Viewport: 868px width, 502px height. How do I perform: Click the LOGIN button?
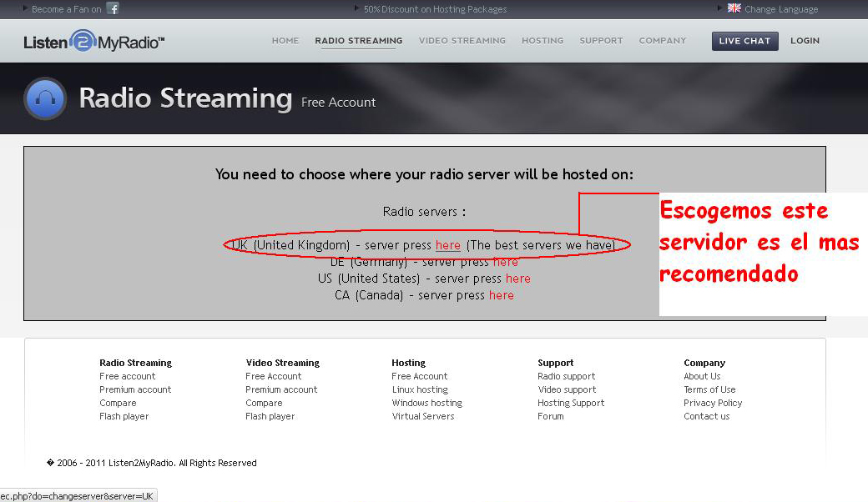[x=804, y=40]
